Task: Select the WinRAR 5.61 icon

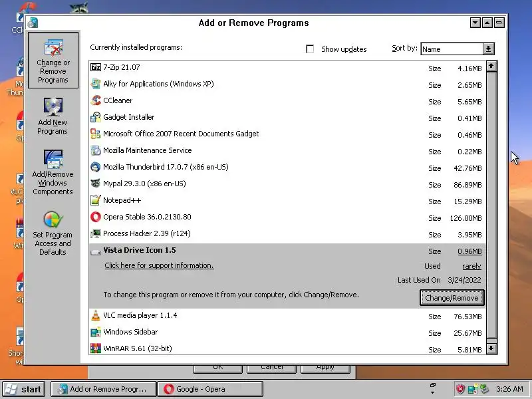Action: 96,348
